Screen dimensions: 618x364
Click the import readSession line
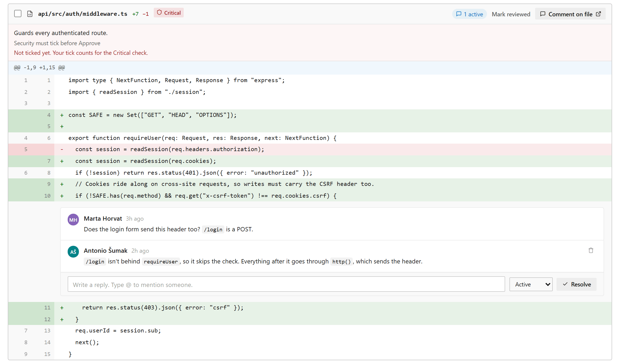point(310,92)
